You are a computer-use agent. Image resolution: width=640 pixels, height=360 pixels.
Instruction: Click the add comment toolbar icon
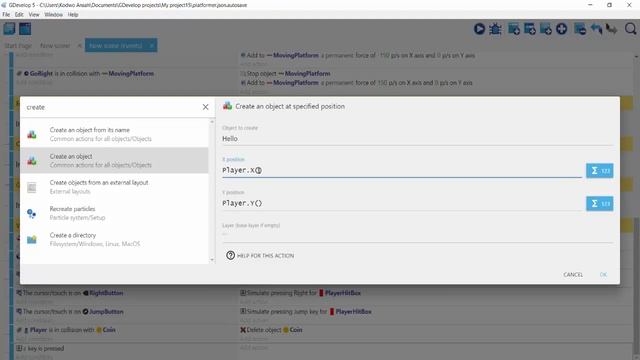tap(546, 29)
